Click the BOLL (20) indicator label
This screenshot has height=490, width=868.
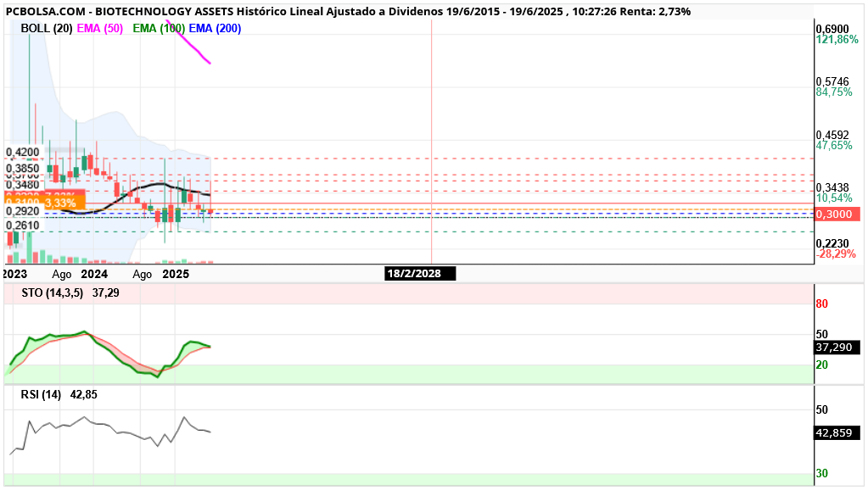(47, 28)
